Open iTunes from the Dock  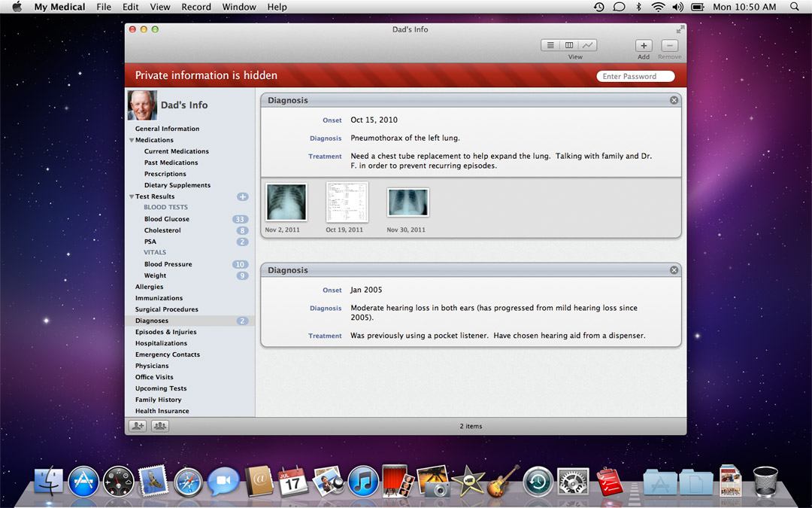363,481
